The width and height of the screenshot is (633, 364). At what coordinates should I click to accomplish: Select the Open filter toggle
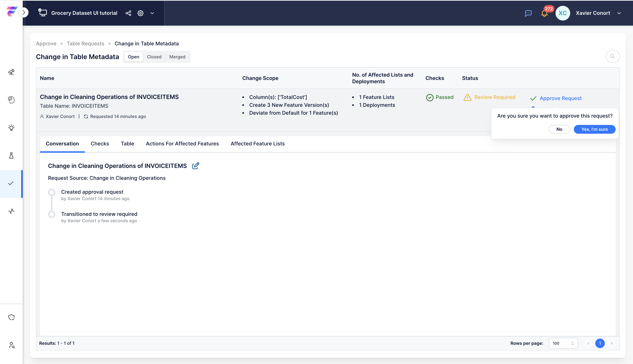(x=133, y=57)
